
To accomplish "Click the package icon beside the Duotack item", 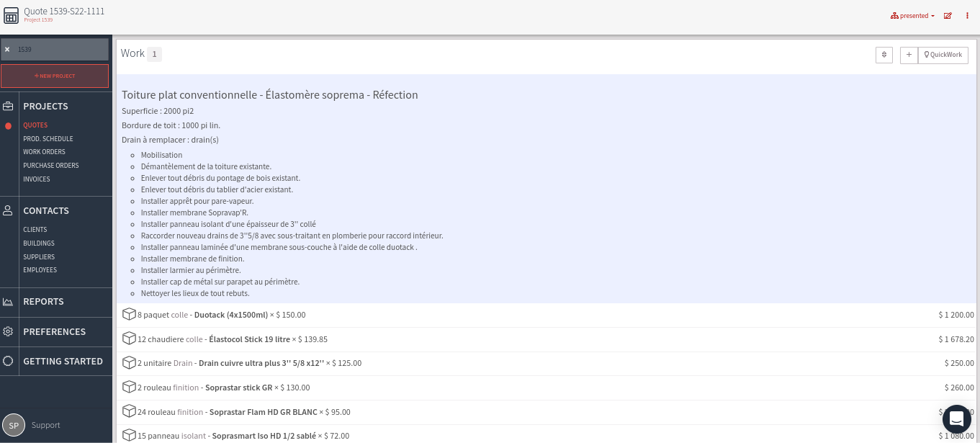I will (x=129, y=314).
